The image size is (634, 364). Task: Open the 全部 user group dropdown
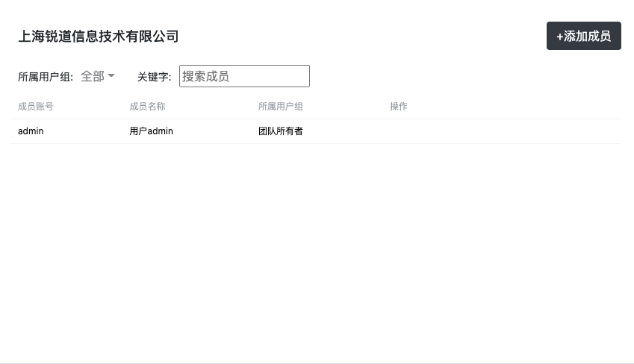tap(97, 76)
